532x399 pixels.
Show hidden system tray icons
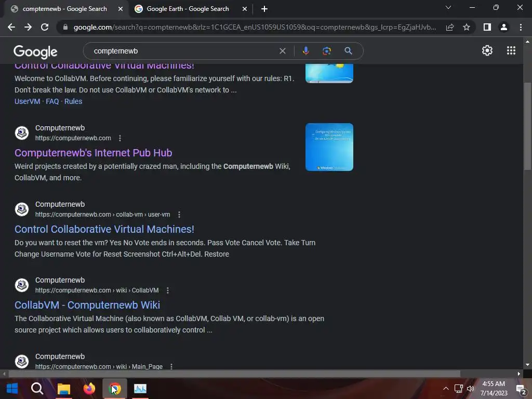(x=446, y=389)
